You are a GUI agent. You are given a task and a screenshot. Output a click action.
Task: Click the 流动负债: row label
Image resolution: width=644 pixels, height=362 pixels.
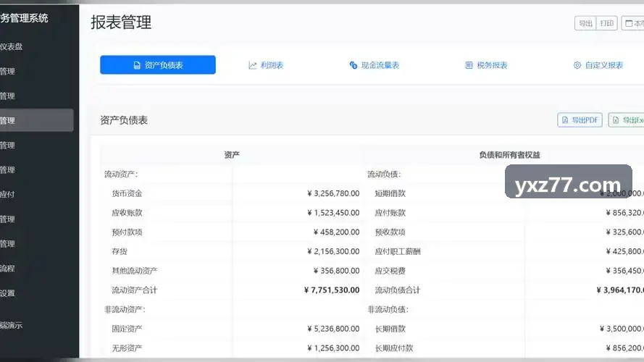point(384,174)
